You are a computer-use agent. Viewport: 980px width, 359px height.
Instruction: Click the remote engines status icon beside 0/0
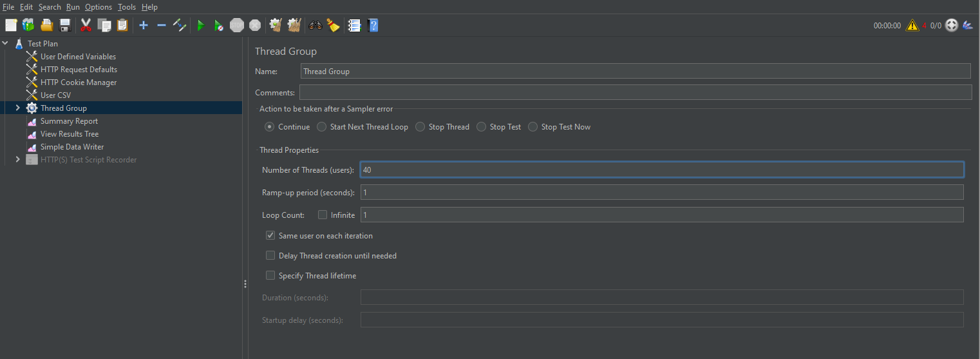(x=952, y=26)
